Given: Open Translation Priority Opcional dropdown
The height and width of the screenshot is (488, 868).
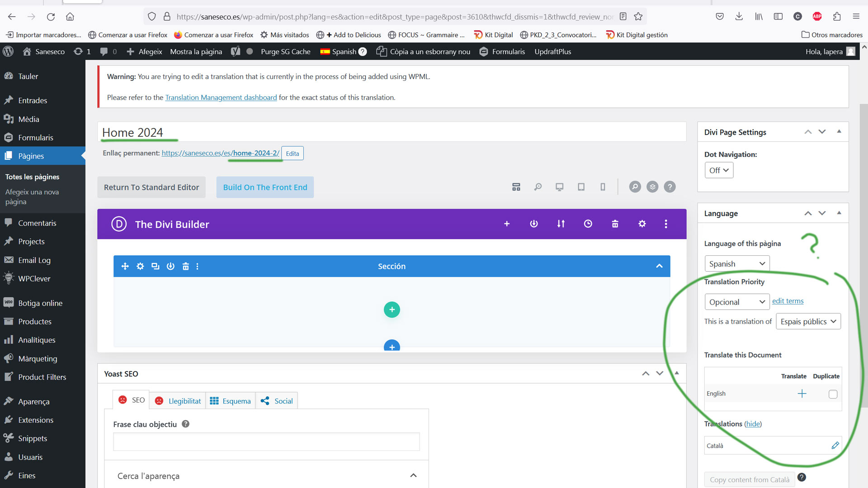Looking at the screenshot, I should coord(737,302).
